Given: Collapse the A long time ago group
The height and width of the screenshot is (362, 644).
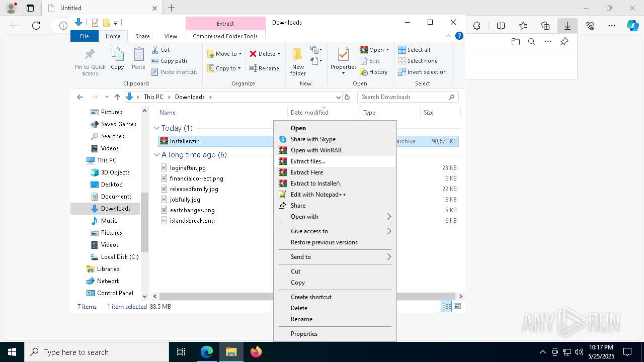Looking at the screenshot, I should point(156,155).
